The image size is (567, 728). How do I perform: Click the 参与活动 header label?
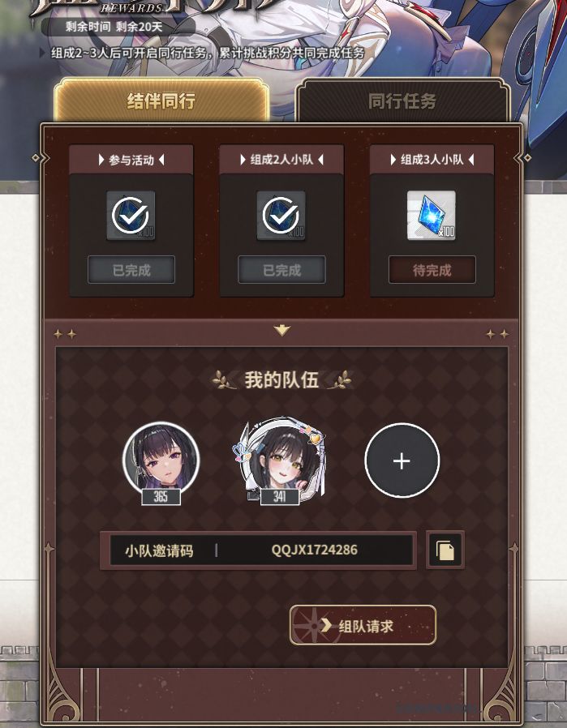131,160
